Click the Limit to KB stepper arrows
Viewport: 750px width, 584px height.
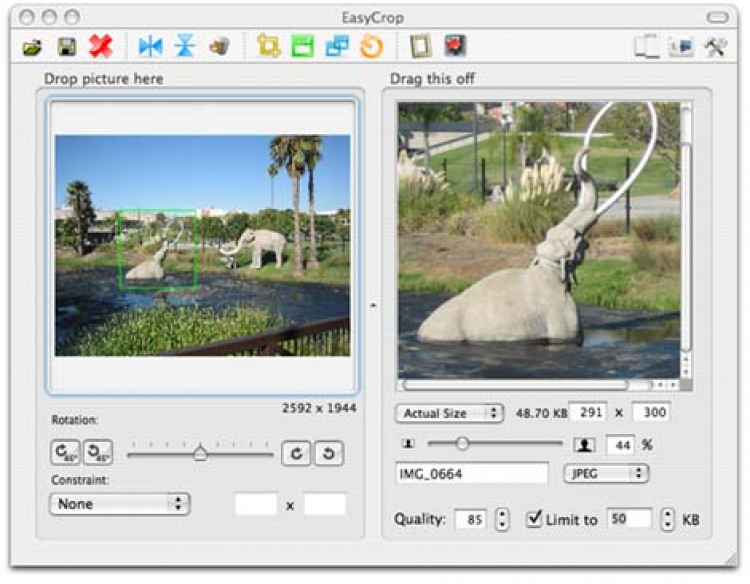pos(668,519)
